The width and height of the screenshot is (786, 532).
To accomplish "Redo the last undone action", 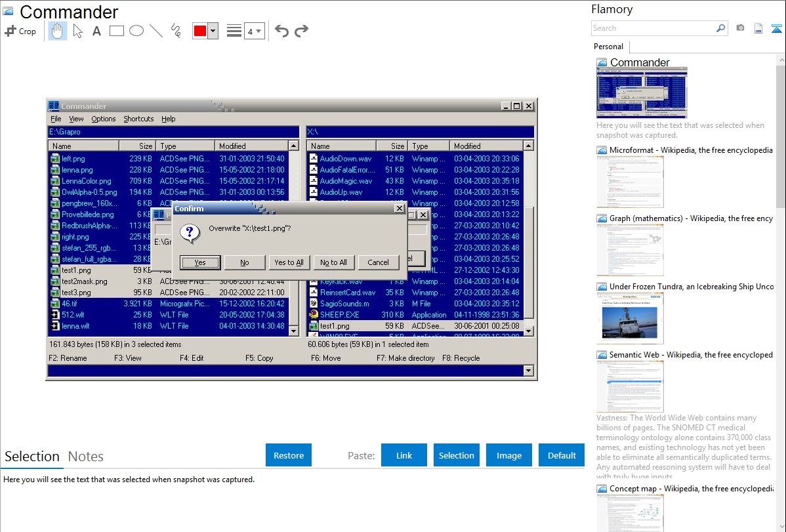I will tap(301, 31).
